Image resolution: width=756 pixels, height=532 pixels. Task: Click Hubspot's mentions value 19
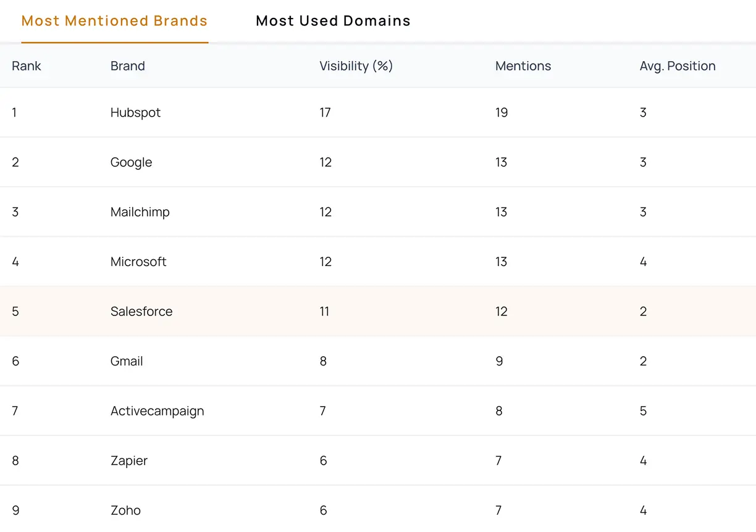502,112
